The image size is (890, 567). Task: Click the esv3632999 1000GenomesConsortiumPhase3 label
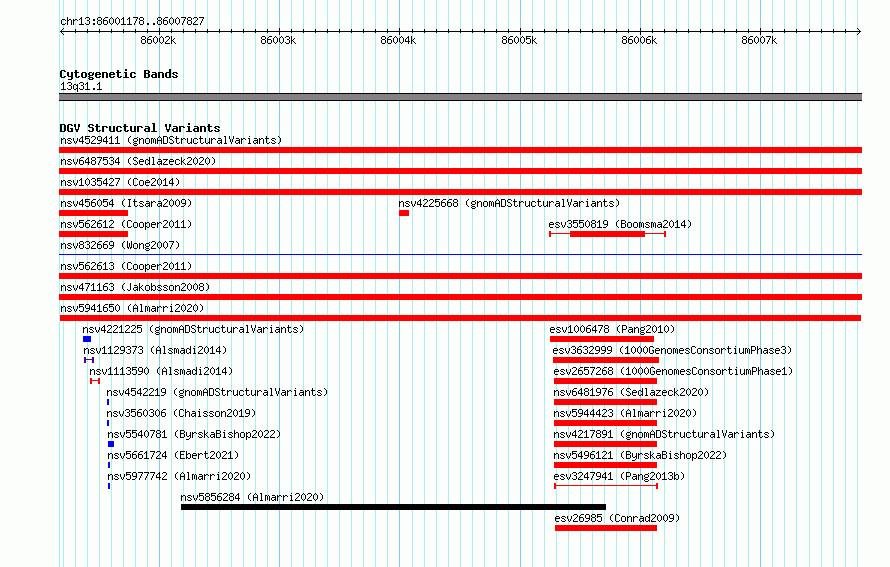(x=672, y=350)
